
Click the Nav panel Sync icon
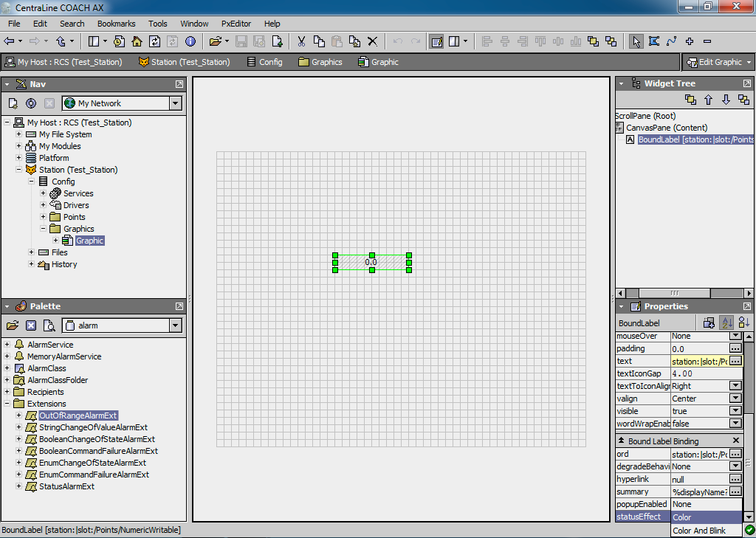(31, 103)
